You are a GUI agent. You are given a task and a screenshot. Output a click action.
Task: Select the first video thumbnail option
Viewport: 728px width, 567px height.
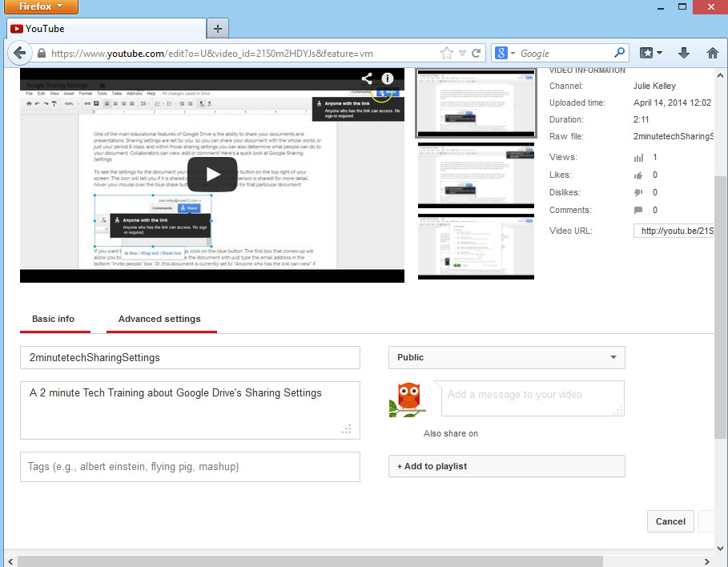476,103
